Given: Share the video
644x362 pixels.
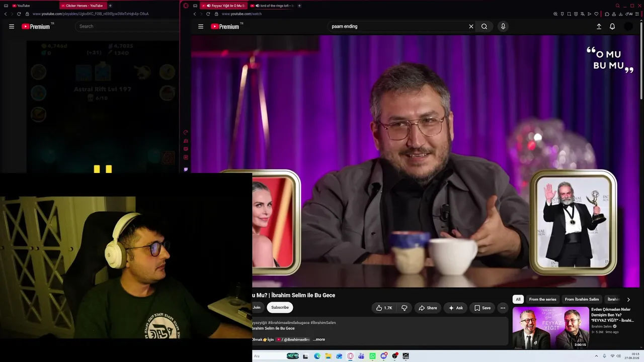Looking at the screenshot, I should click(428, 308).
